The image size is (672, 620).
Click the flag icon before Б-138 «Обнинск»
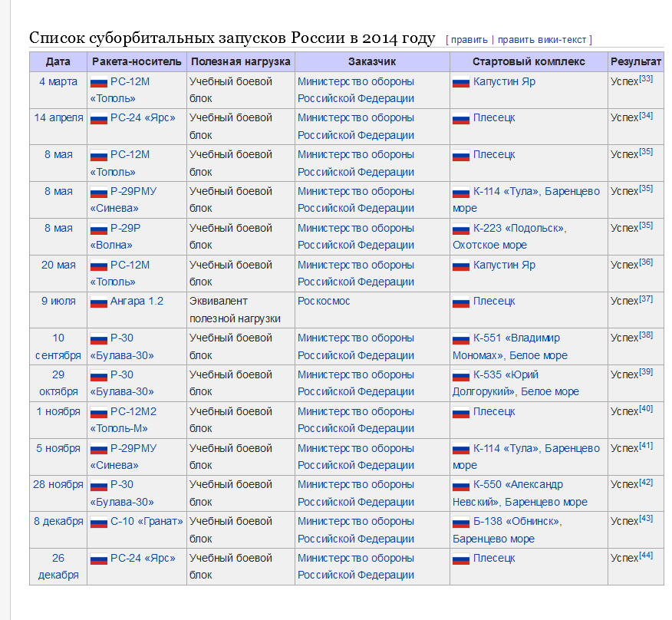pyautogui.click(x=460, y=522)
